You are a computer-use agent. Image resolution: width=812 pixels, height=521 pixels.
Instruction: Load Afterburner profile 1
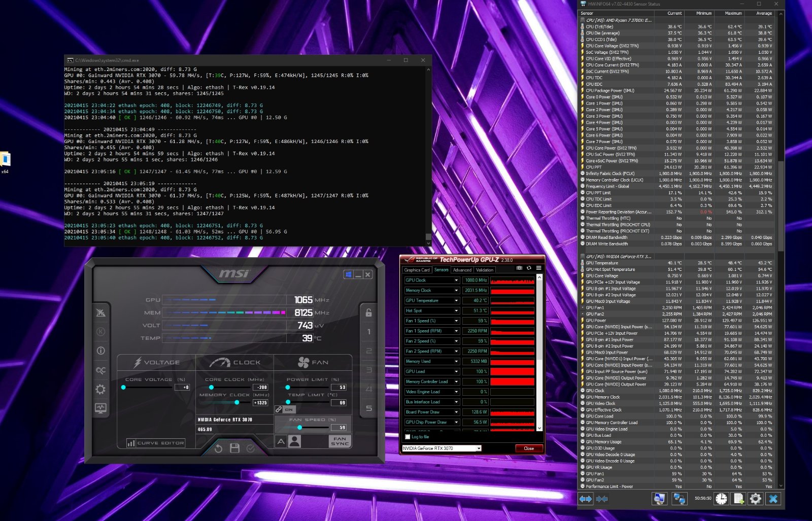tap(369, 332)
